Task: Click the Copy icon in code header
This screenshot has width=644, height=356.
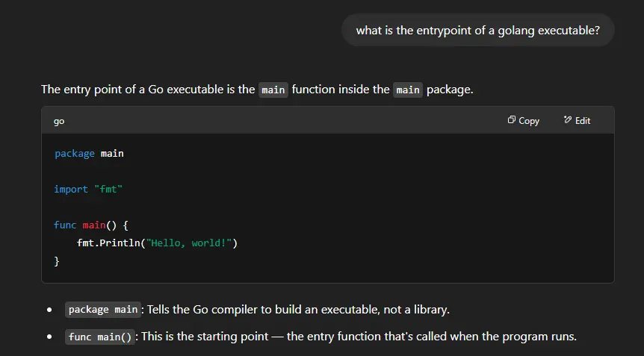Action: point(511,119)
